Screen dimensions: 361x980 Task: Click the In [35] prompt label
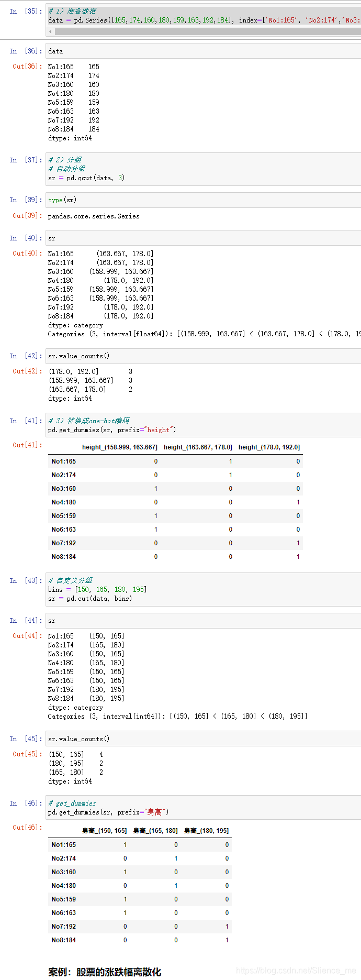[26, 11]
